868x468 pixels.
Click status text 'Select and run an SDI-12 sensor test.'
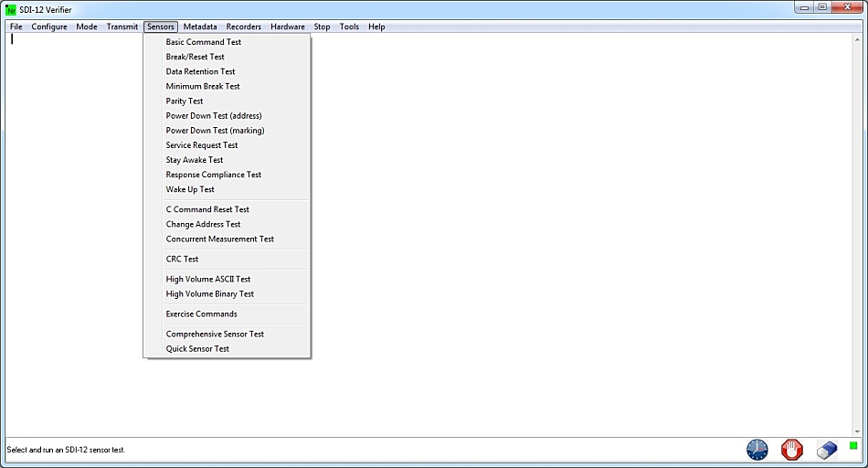[66, 450]
